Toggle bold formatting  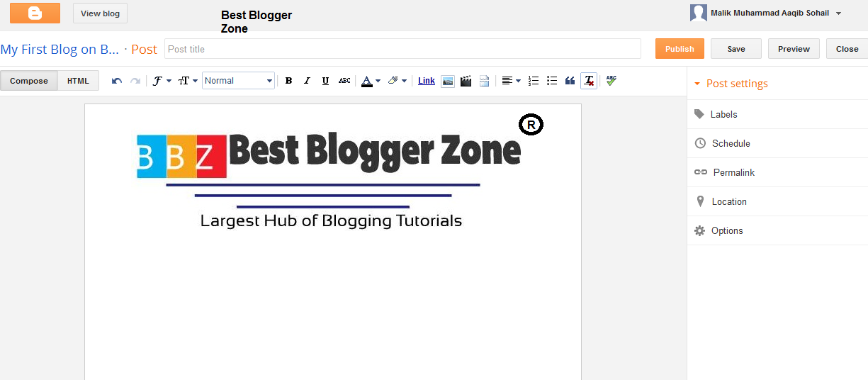pos(288,81)
